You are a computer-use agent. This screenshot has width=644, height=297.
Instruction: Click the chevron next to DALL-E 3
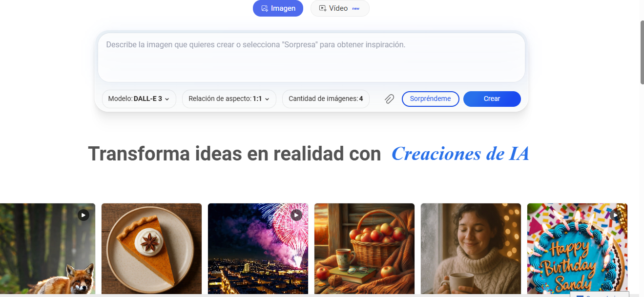(x=167, y=99)
